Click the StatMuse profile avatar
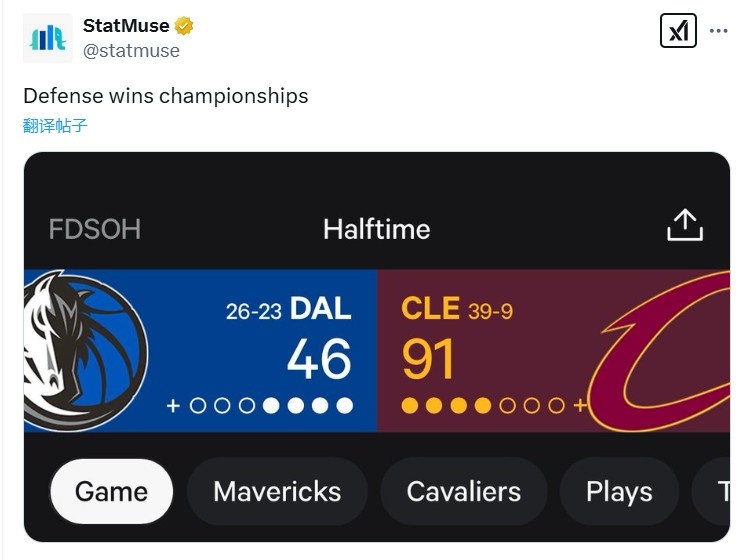 (x=47, y=38)
